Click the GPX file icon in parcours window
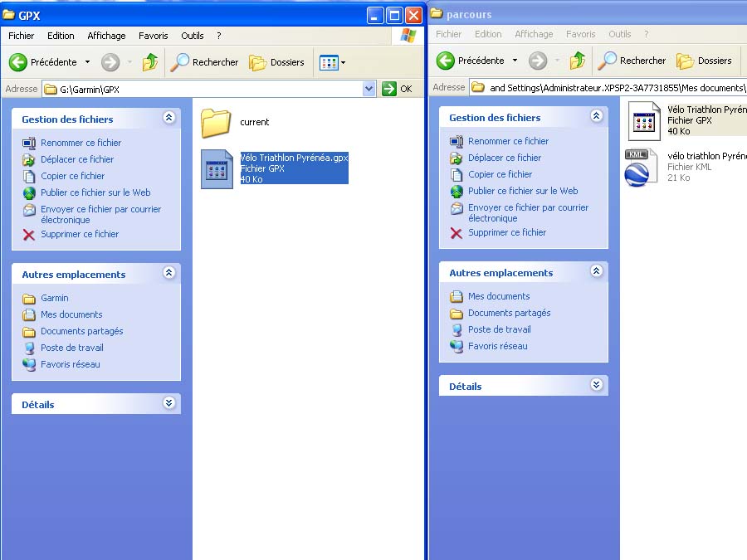This screenshot has width=747, height=560. [644, 121]
